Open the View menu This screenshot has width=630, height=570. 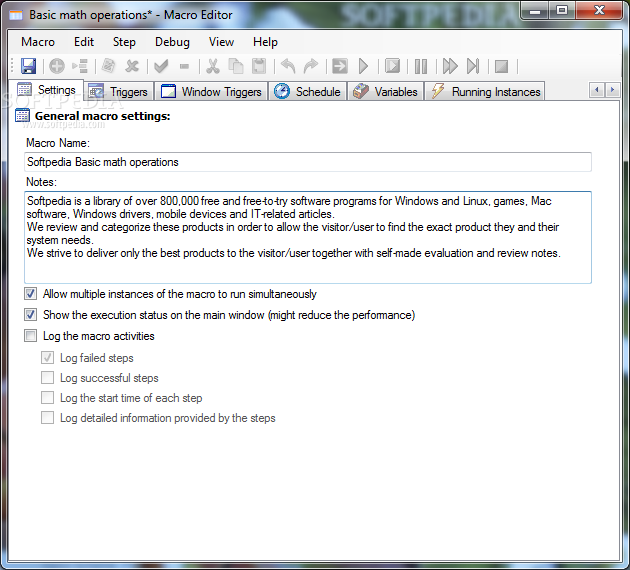pos(221,42)
